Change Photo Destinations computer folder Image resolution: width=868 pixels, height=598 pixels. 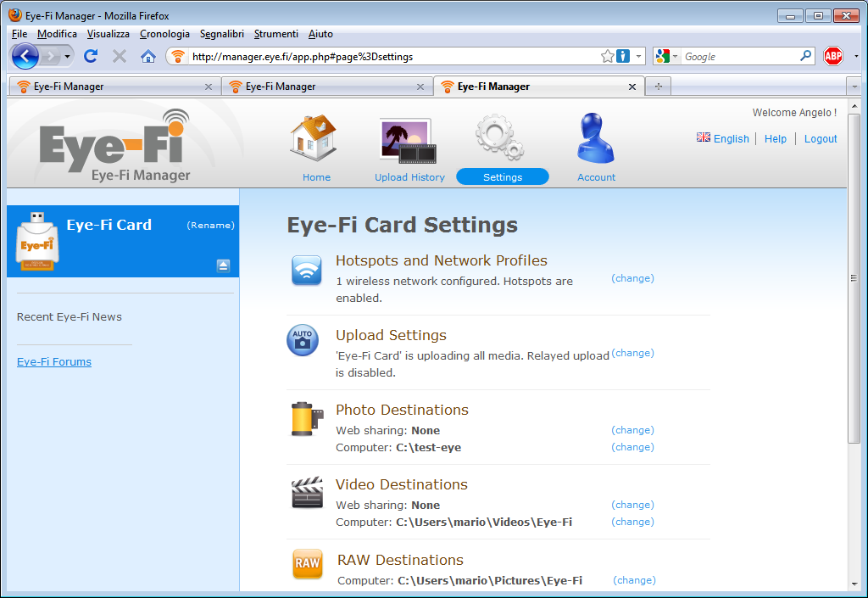pos(632,447)
